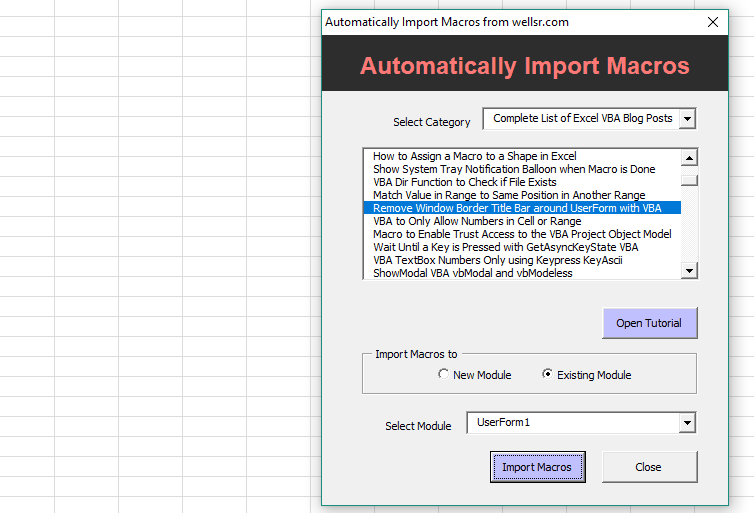Select the Existing Module radio button
Viewport: 754px width, 513px height.
pyautogui.click(x=547, y=375)
